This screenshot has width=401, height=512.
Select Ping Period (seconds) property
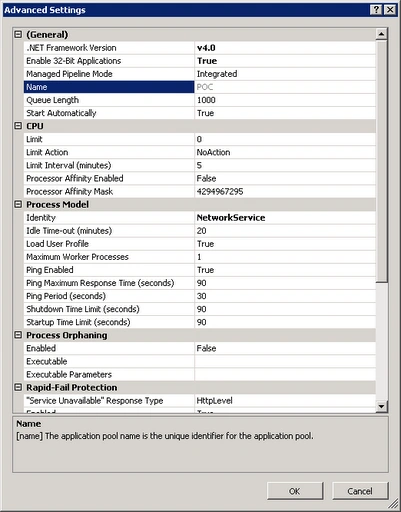(x=109, y=296)
